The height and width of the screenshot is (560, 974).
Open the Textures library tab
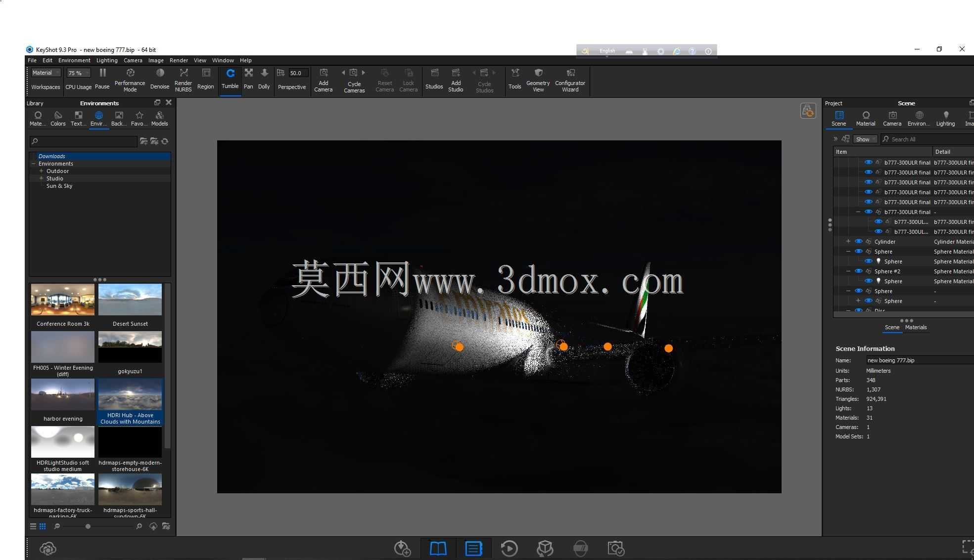(x=78, y=119)
